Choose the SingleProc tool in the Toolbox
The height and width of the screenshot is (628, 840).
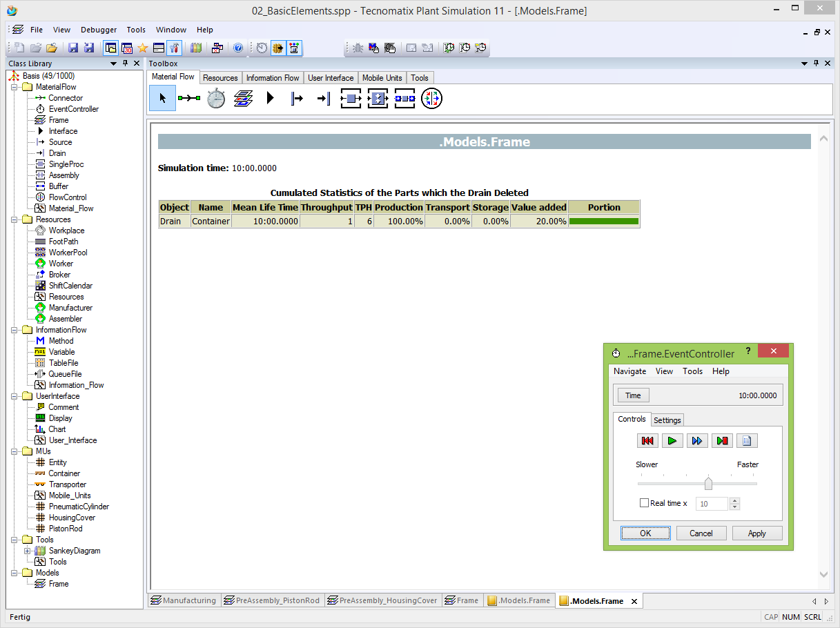click(351, 99)
